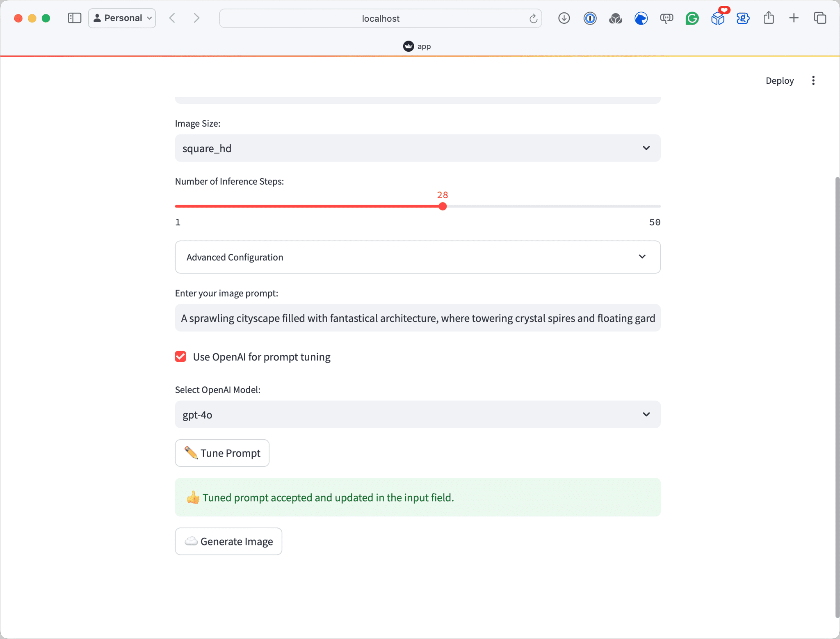Open the Personal profile menu
840x639 pixels.
(x=122, y=18)
